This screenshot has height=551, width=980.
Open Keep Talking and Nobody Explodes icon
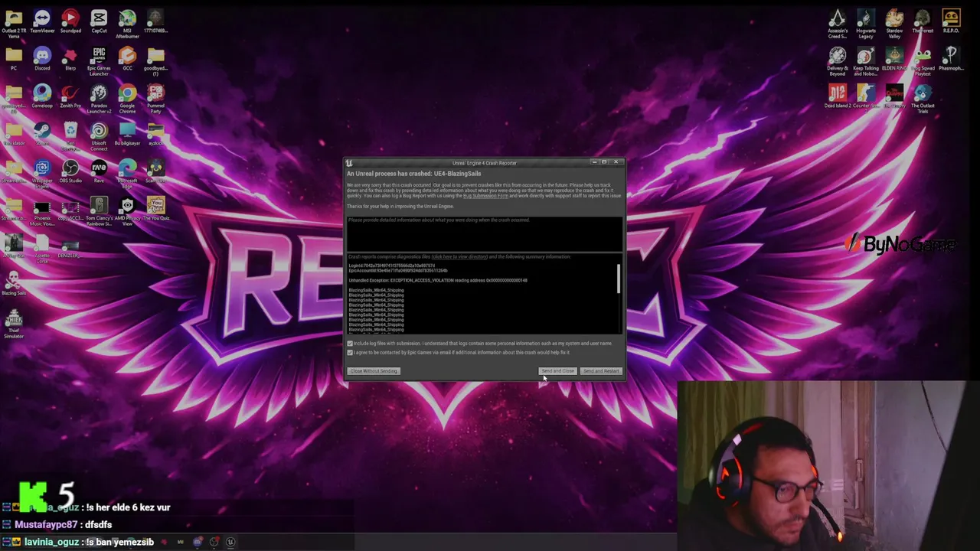(x=866, y=61)
